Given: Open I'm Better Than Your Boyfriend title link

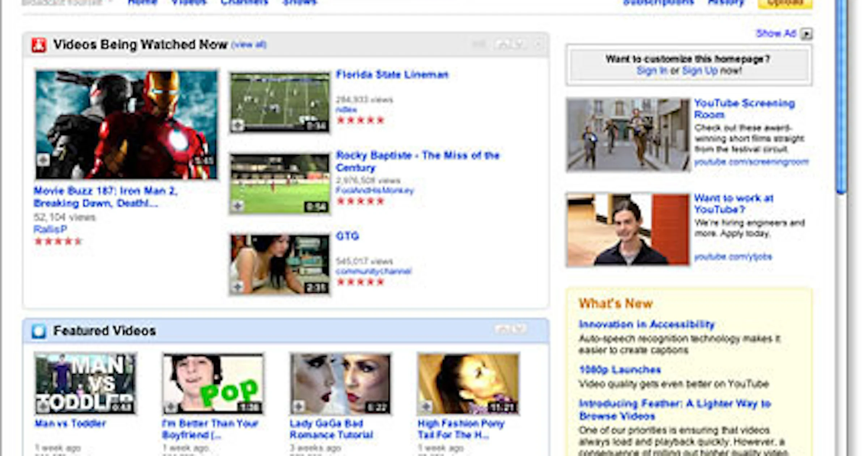Looking at the screenshot, I should pos(210,429).
